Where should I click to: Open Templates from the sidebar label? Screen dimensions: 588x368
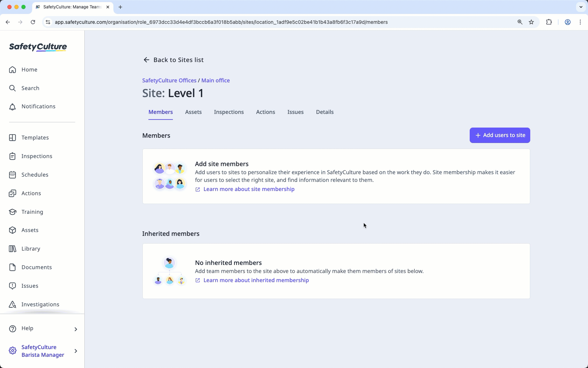pyautogui.click(x=35, y=138)
